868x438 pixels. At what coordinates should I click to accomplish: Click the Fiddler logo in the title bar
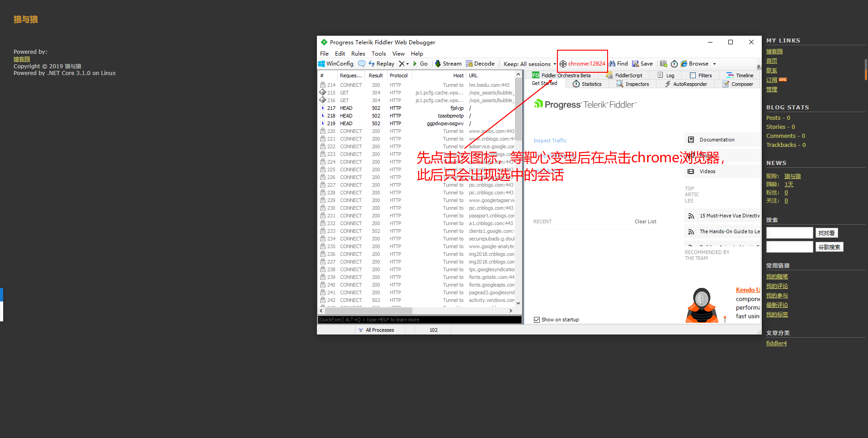[324, 42]
